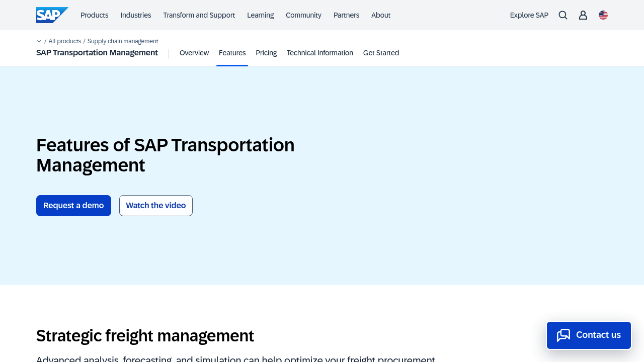Expand the breadcrumb chevron dropdown
The image size is (644, 362).
39,41
